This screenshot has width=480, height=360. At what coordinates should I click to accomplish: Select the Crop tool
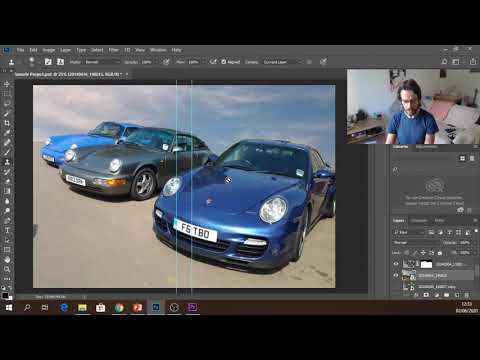(7, 123)
